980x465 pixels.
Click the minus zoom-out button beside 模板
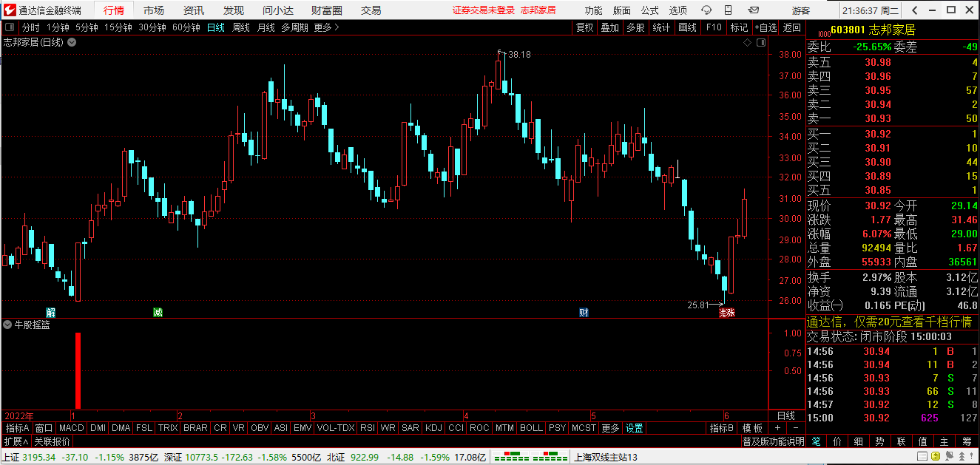click(x=795, y=428)
